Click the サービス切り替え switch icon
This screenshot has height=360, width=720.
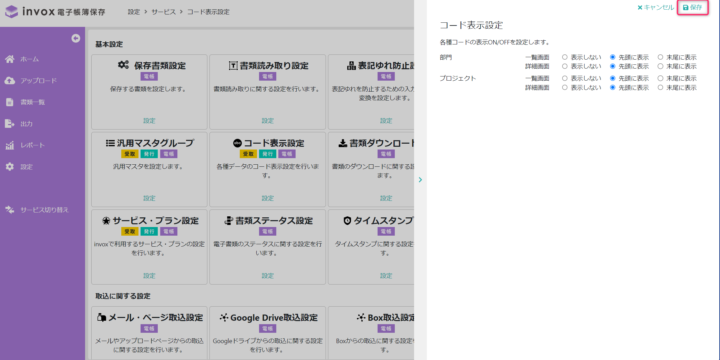coord(10,210)
